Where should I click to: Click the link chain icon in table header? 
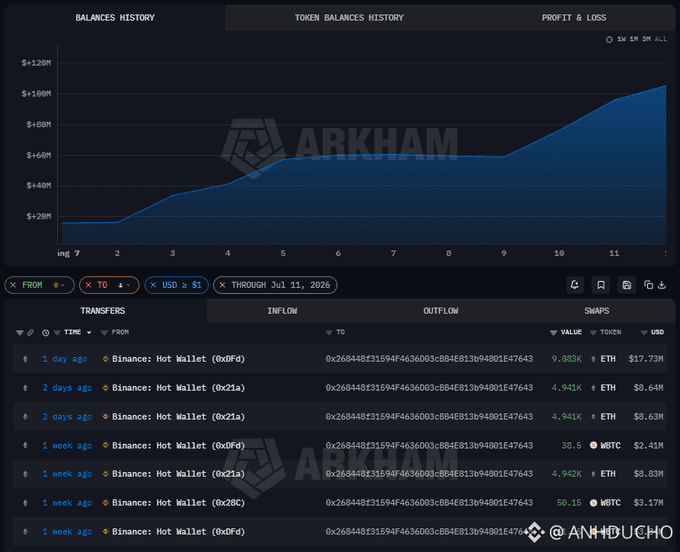(30, 333)
